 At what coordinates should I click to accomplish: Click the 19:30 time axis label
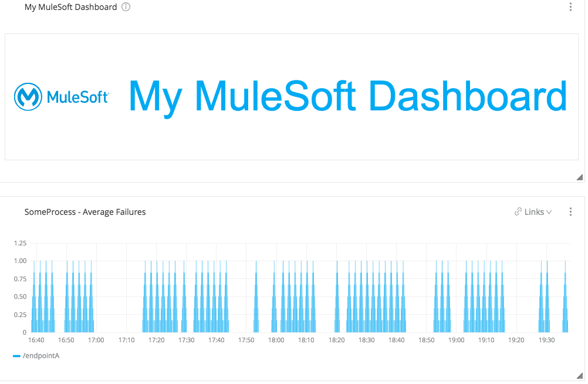point(546,340)
